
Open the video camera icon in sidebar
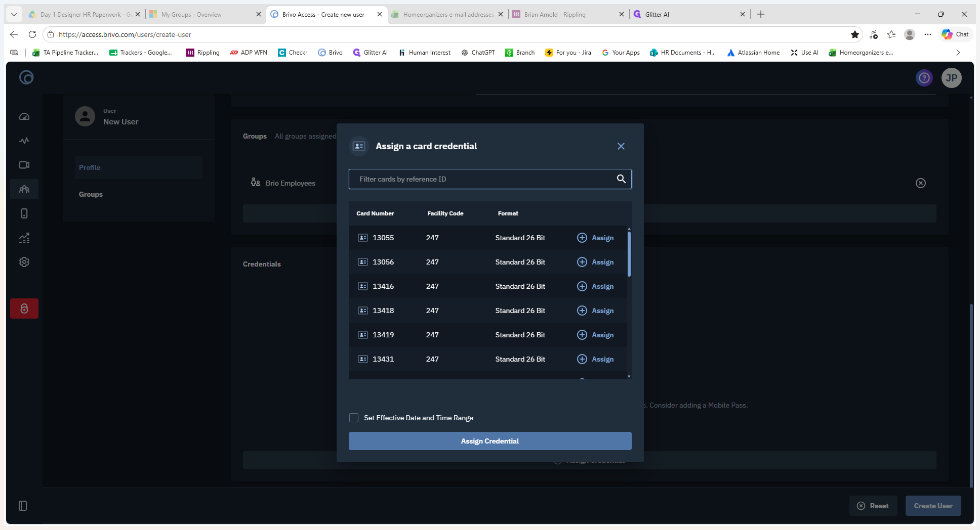[x=24, y=165]
